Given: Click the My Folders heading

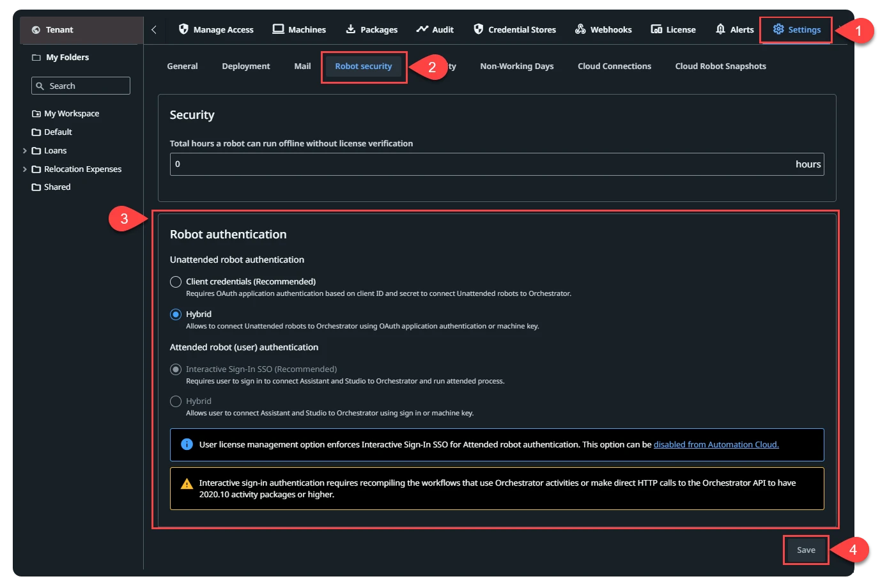Looking at the screenshot, I should pyautogui.click(x=67, y=58).
